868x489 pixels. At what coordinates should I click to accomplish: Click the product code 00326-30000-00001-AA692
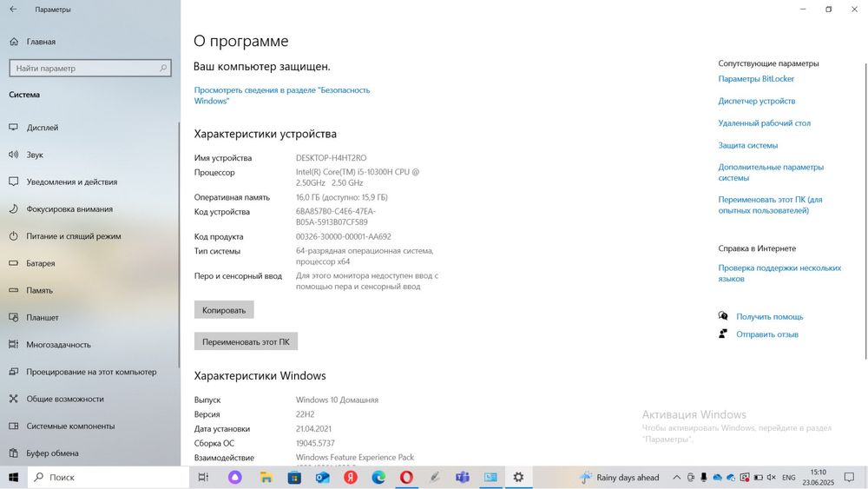(x=343, y=236)
